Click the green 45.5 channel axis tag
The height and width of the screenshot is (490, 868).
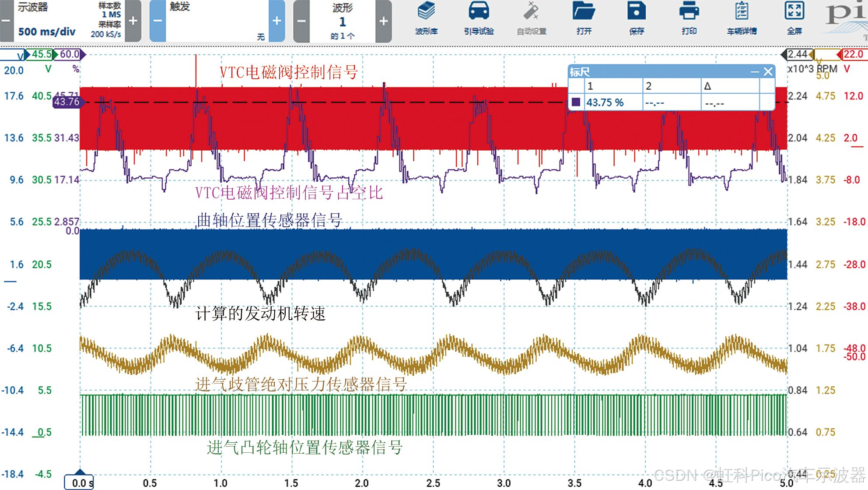pos(42,55)
